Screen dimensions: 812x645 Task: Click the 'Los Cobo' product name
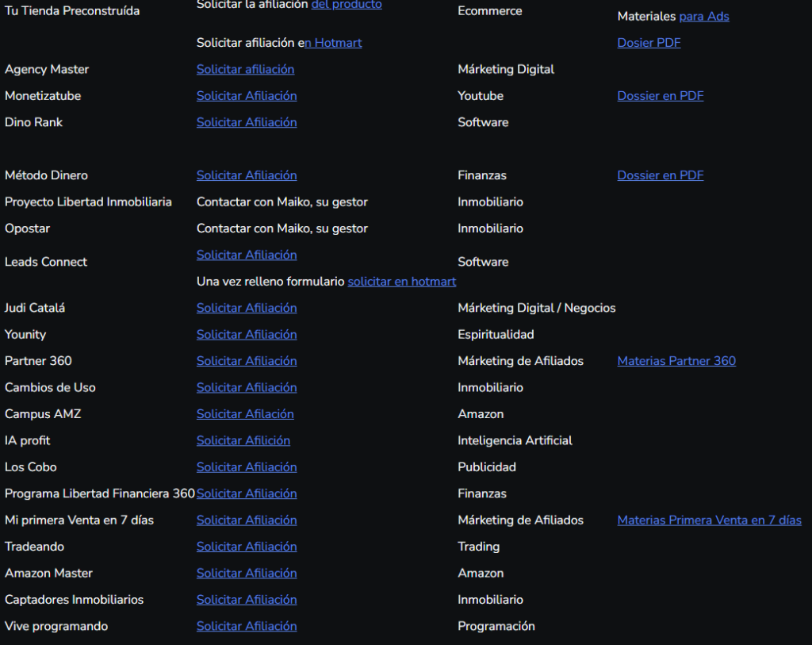pyautogui.click(x=31, y=467)
